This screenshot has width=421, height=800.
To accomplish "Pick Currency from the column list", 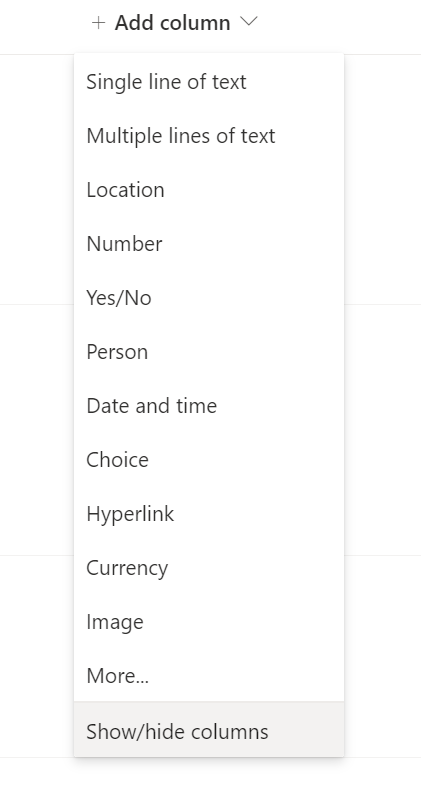I will [x=209, y=568].
